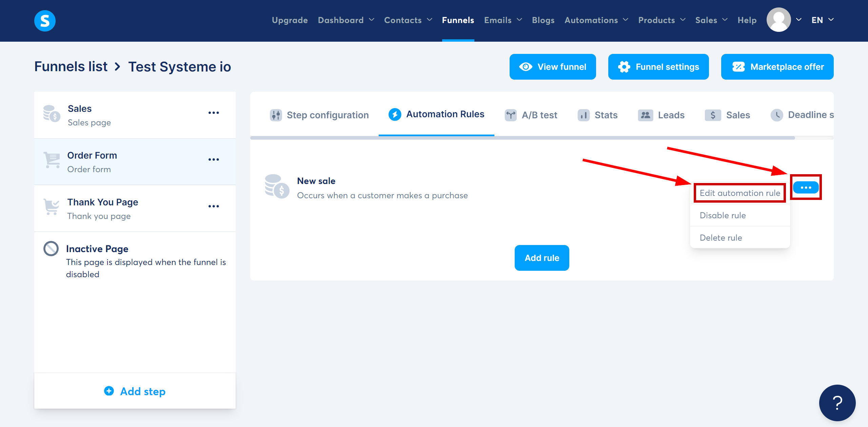Click the Inactive Page disabled icon

[51, 248]
